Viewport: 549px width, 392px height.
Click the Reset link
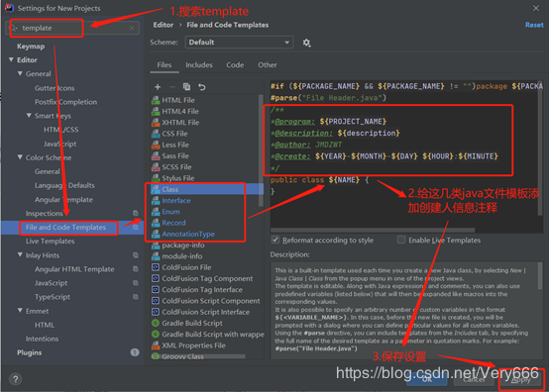[534, 25]
